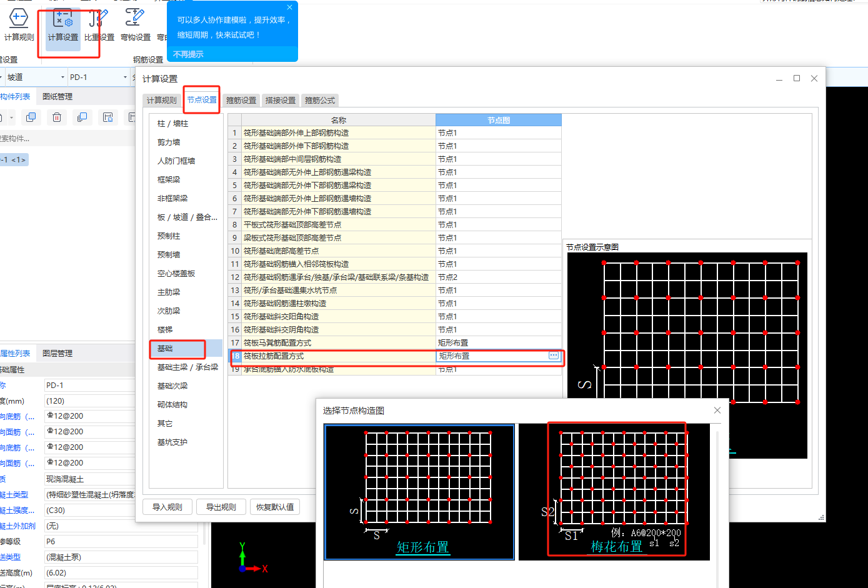Click 节点图 column header
Screen dimensions: 868x588
click(499, 120)
